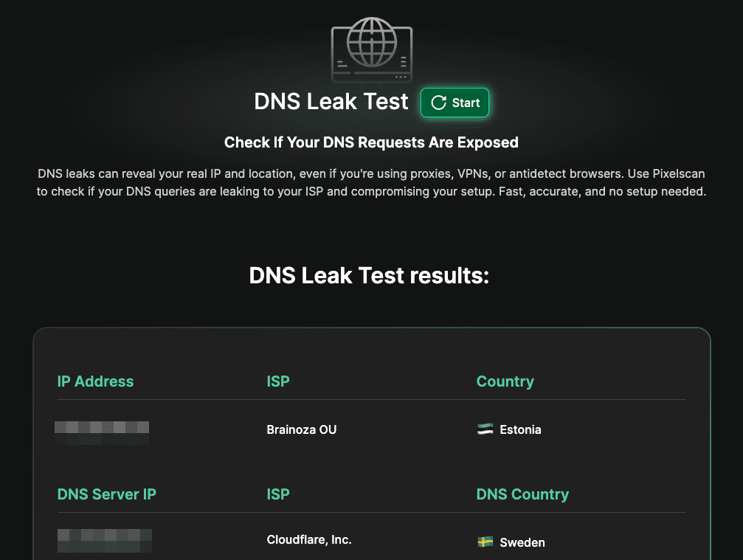Image resolution: width=743 pixels, height=560 pixels.
Task: Select the IP Address column header
Action: click(x=95, y=381)
